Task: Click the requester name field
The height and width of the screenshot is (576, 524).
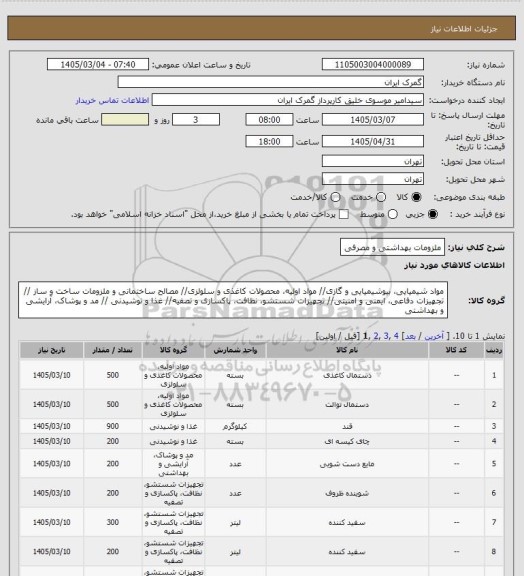Action: pyautogui.click(x=288, y=100)
